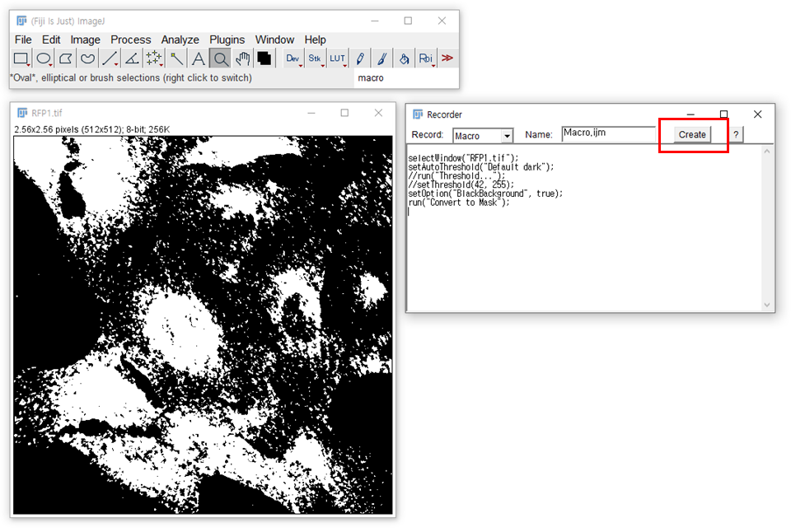Select the oval selection tool
791x532 pixels.
coord(44,58)
